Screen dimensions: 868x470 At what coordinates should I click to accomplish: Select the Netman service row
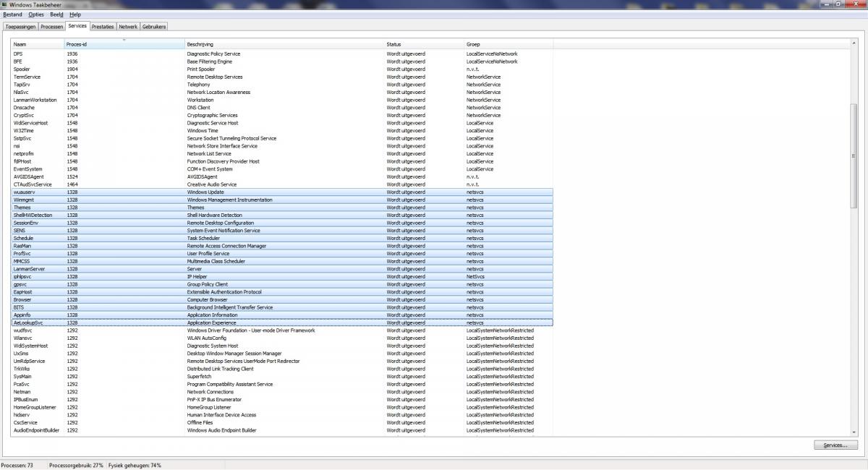tap(283, 392)
